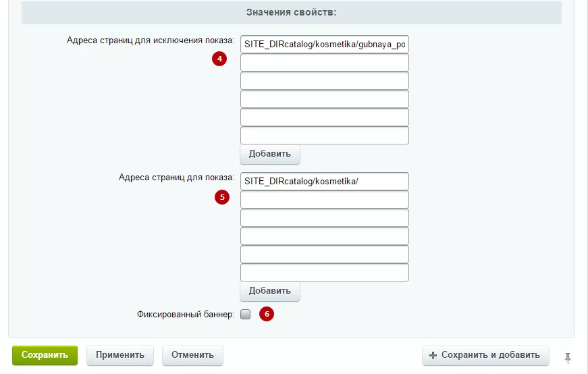This screenshot has height=374, width=588.
Task: Focus the field with SITE_DIRcatalog/kosmetika/ value
Action: [324, 181]
